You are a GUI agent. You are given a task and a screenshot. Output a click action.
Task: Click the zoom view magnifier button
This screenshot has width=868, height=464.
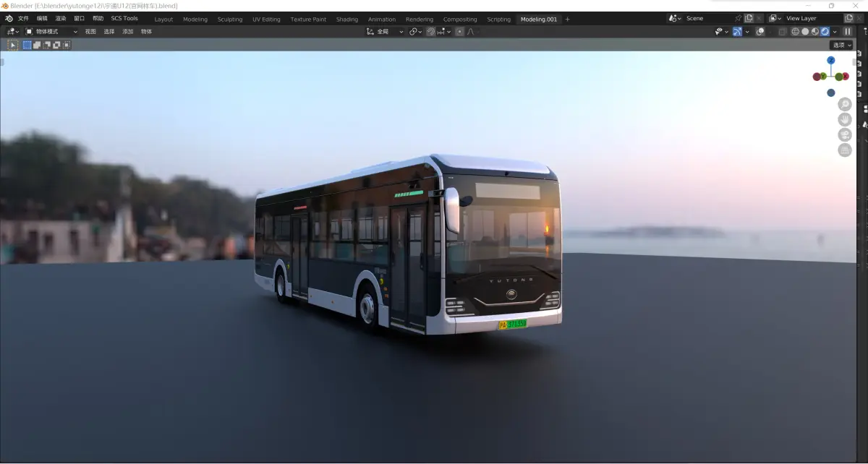tap(844, 105)
